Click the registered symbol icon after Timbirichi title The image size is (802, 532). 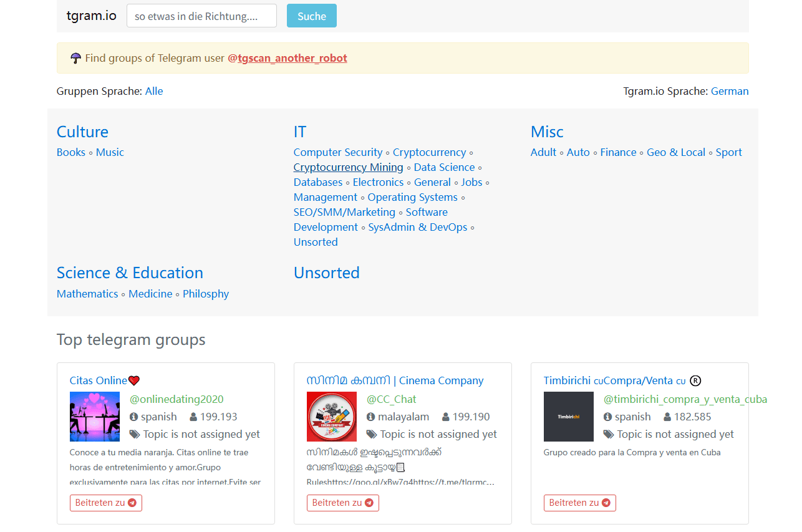(695, 380)
